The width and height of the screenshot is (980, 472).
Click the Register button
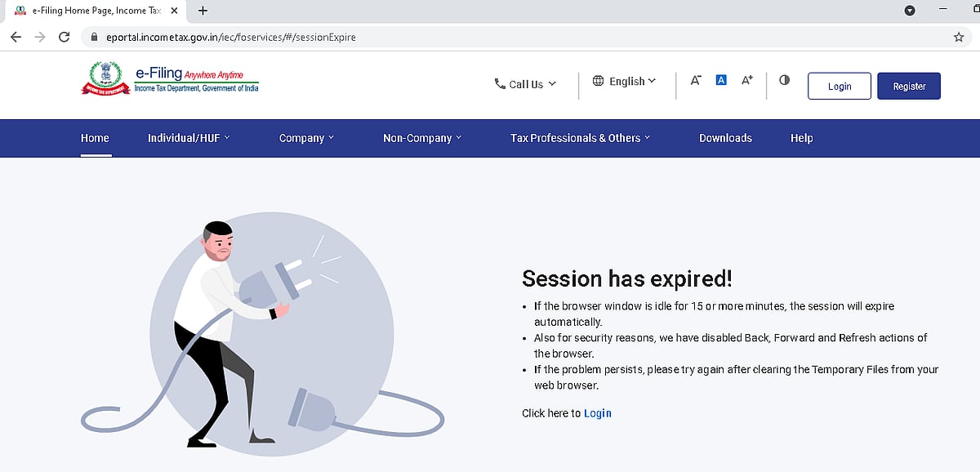click(909, 86)
